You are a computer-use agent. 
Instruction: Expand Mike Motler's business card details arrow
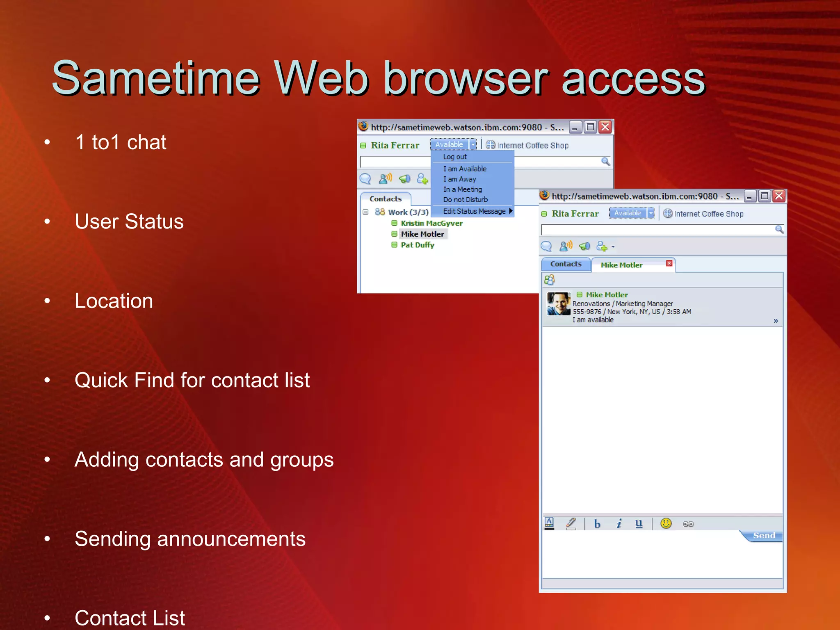[776, 321]
